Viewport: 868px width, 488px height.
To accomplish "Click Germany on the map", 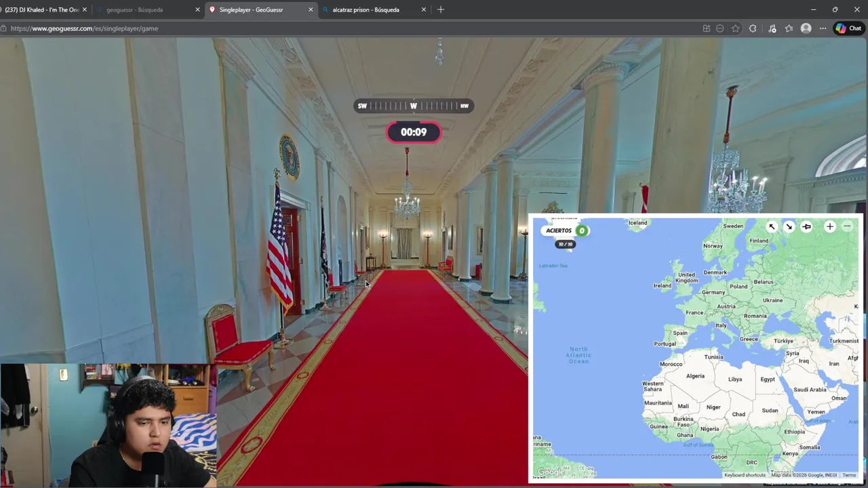I will click(713, 292).
